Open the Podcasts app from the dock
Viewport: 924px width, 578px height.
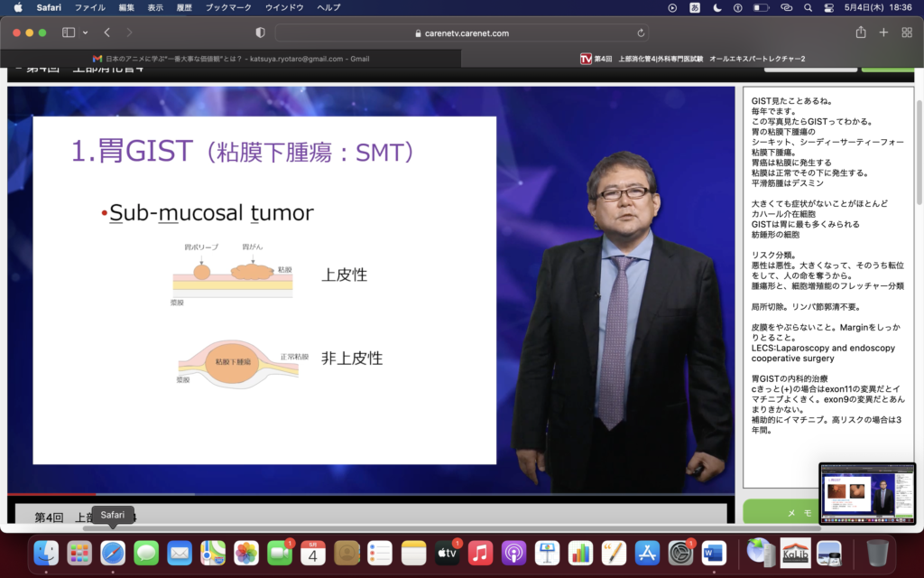pos(513,553)
